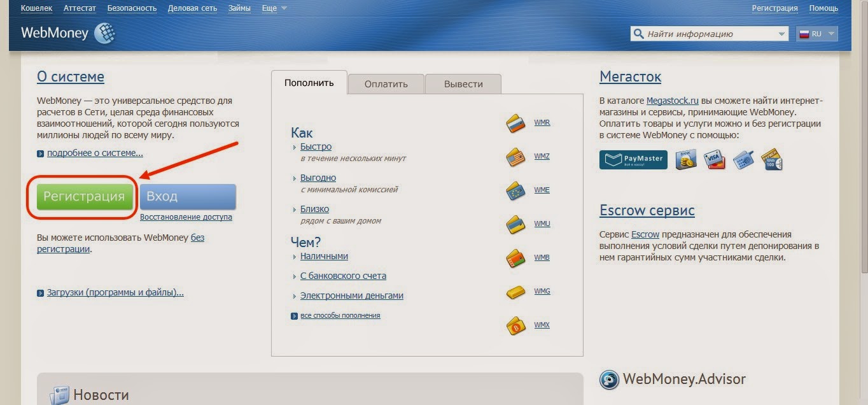Expand the search box dropdown arrow
868x405 pixels.
[x=781, y=34]
